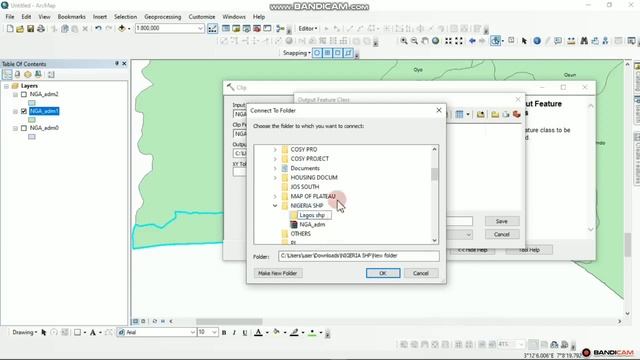The width and height of the screenshot is (640, 360).
Task: Toggle Edge Snapping
Action: click(348, 53)
